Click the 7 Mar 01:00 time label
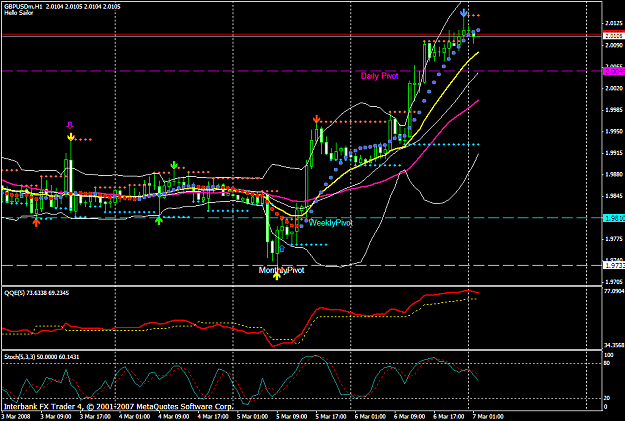 point(488,417)
